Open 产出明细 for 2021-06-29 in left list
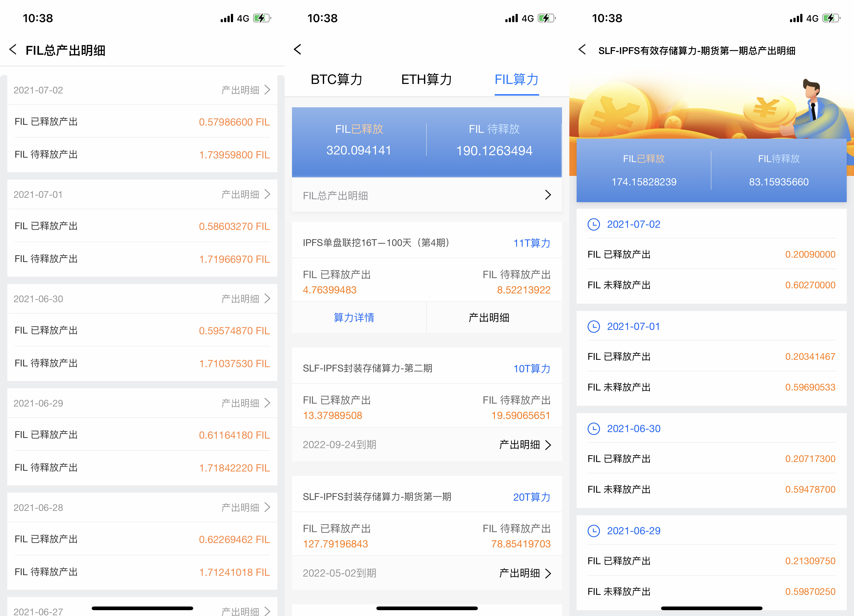 (246, 403)
